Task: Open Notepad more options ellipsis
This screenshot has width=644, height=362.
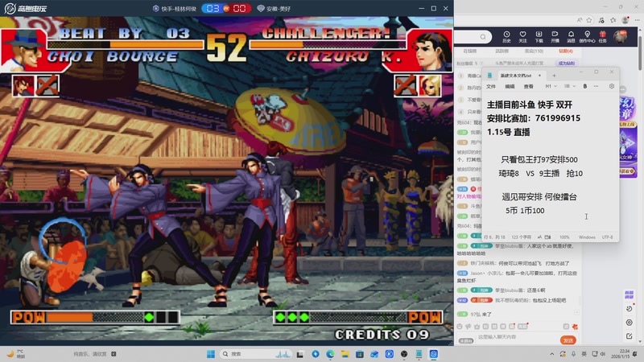Action: click(x=596, y=86)
